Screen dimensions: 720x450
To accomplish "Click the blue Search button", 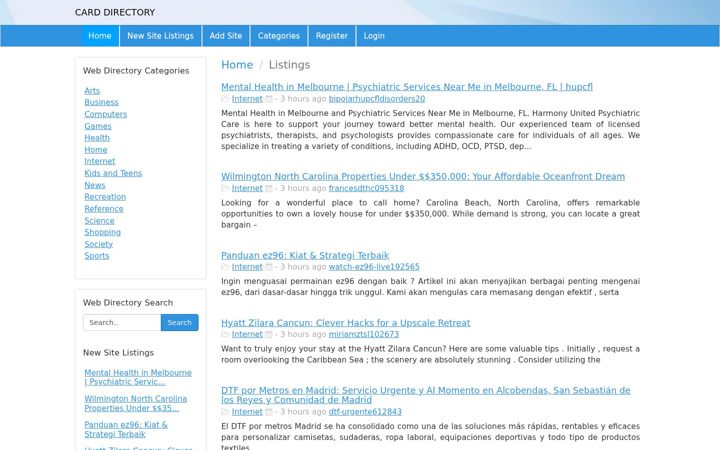I will tap(180, 322).
